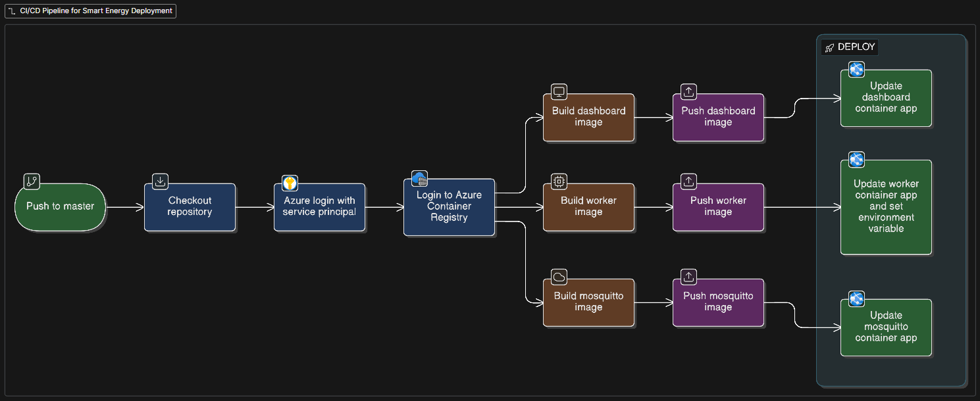Open the Push to master start node

(60, 207)
